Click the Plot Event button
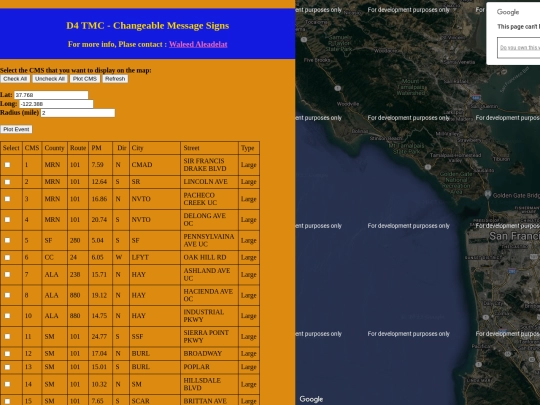Screen dimensions: 540x405 click(x=16, y=129)
